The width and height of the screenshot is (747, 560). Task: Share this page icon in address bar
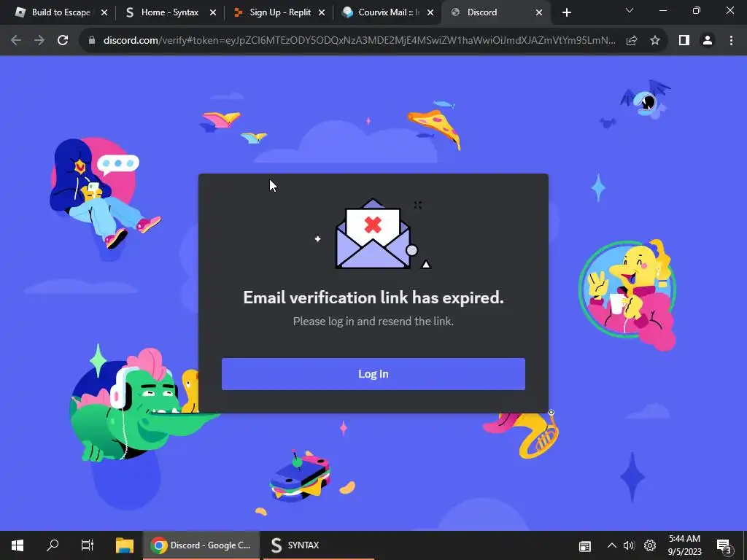632,41
